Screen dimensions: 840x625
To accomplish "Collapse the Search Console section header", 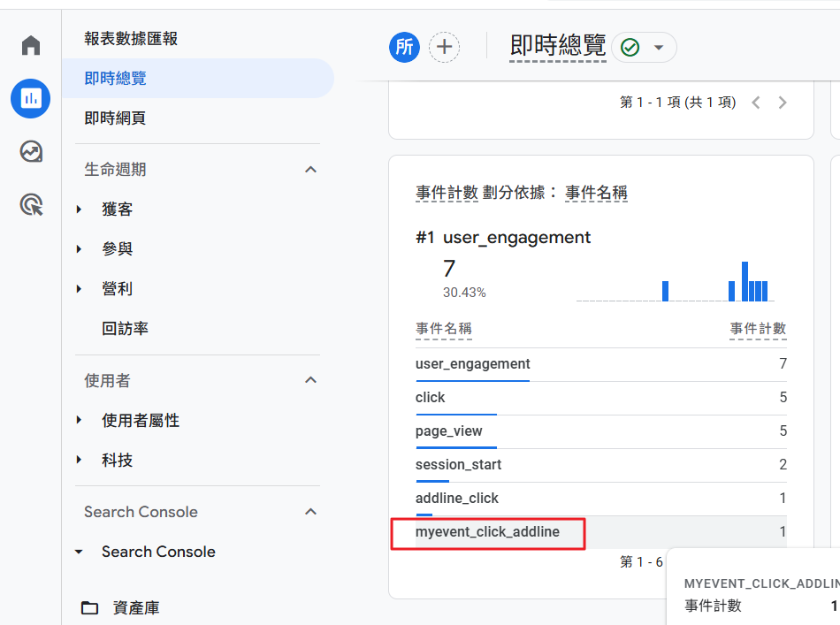I will pyautogui.click(x=310, y=512).
